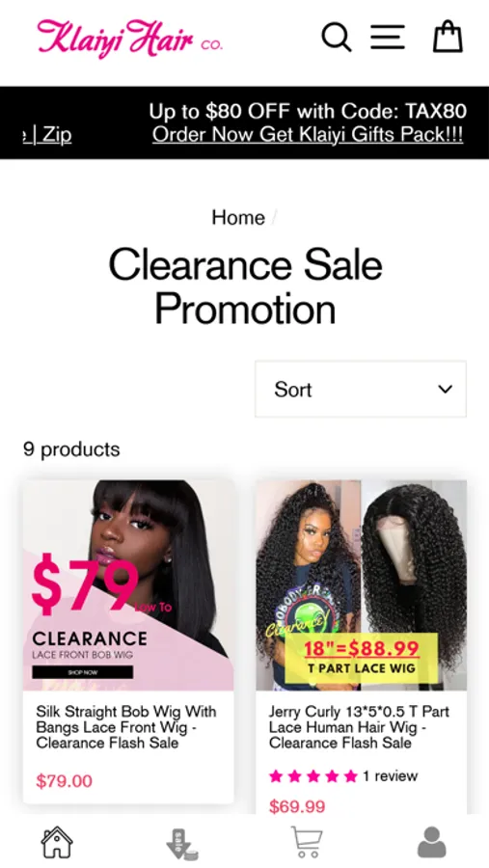489x868 pixels.
Task: Tap the cart icon in bottom bar
Action: pyautogui.click(x=307, y=842)
